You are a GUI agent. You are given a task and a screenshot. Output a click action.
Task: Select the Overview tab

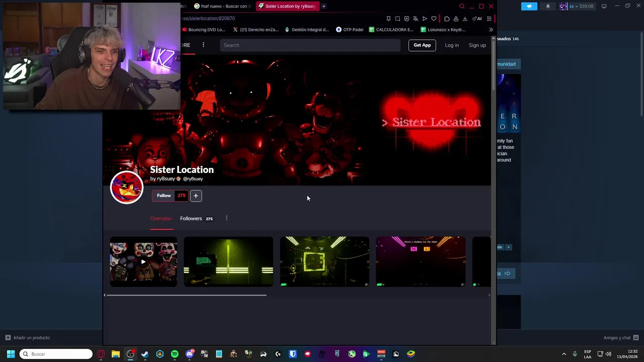[x=161, y=219]
